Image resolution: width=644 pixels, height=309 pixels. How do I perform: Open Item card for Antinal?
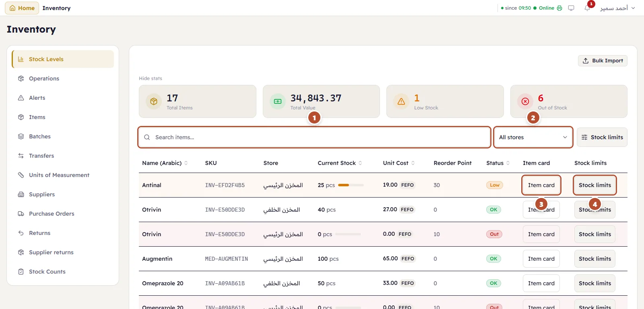541,185
